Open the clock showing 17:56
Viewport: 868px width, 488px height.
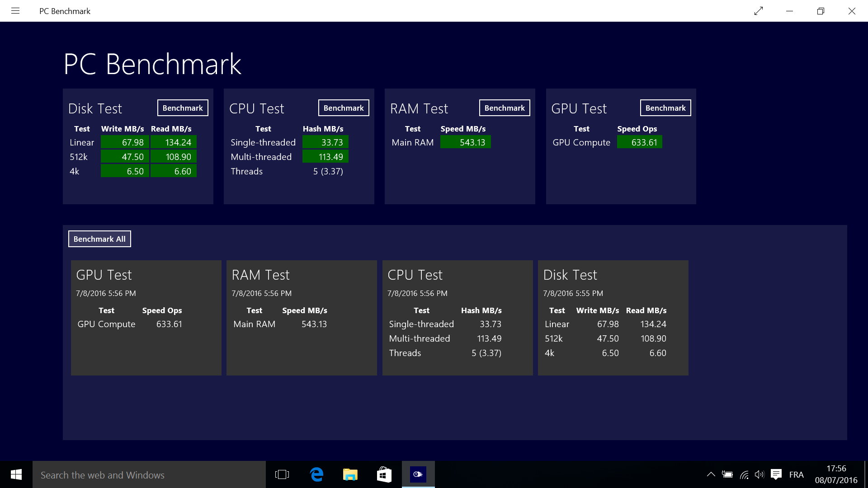click(x=836, y=474)
